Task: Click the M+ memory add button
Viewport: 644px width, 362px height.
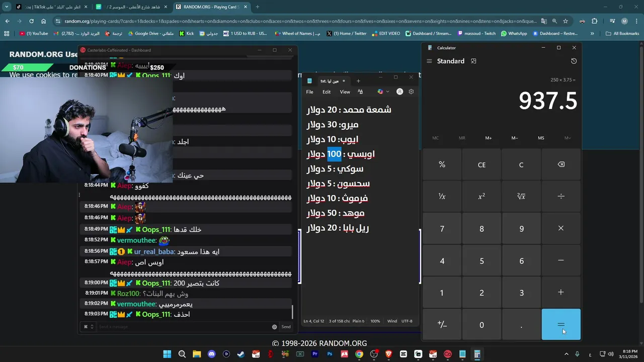Action: coord(489,138)
